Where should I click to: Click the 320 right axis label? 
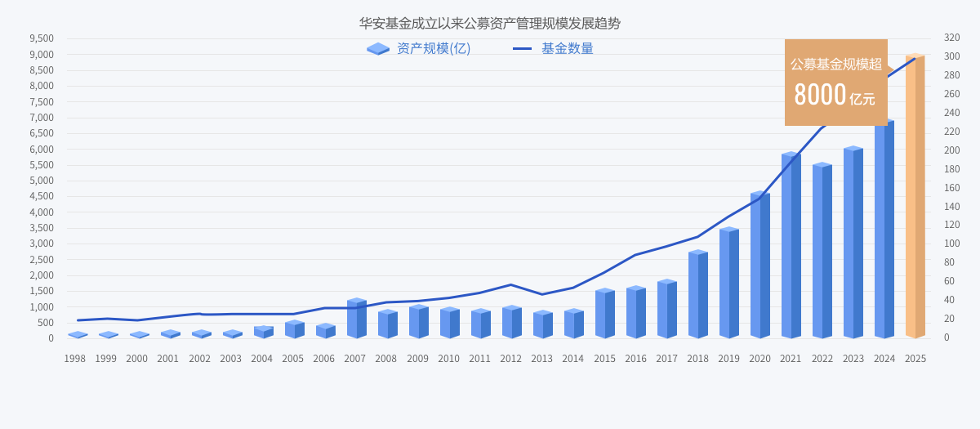click(951, 38)
